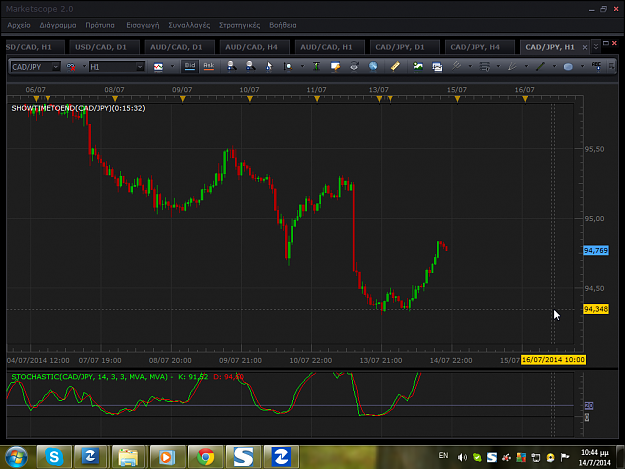Screen dimensions: 625x469
Task: Click the grey circular arrows toolbar icon
Action: pyautogui.click(x=354, y=66)
